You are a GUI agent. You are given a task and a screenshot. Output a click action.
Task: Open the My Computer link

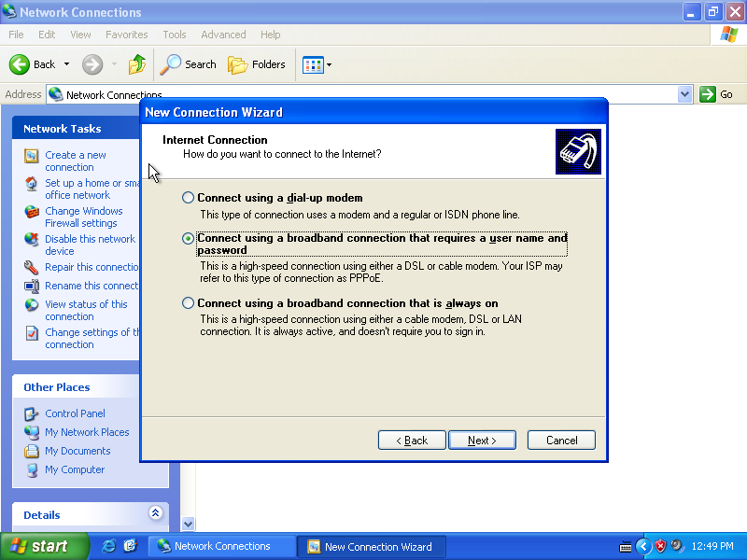75,469
